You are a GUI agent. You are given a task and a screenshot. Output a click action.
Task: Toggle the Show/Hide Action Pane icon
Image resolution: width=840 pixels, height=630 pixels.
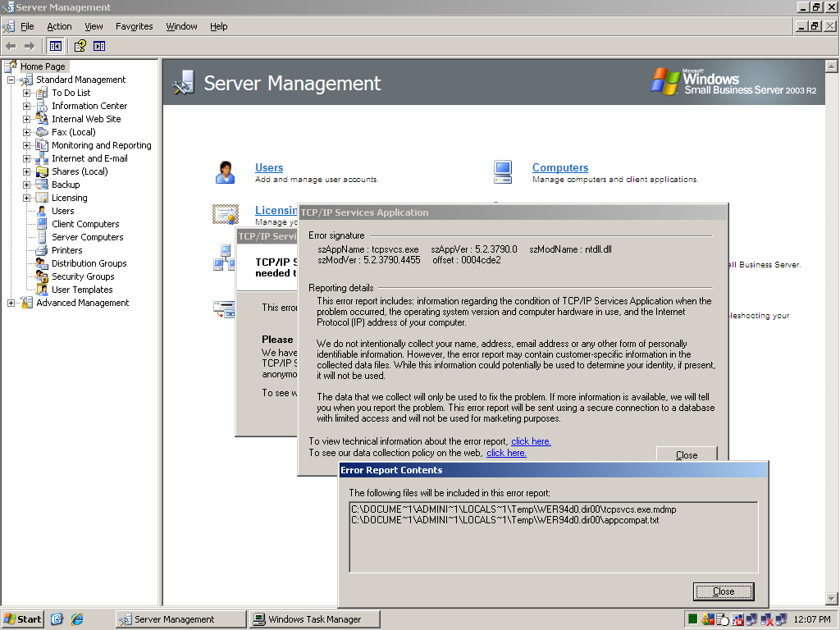(99, 46)
